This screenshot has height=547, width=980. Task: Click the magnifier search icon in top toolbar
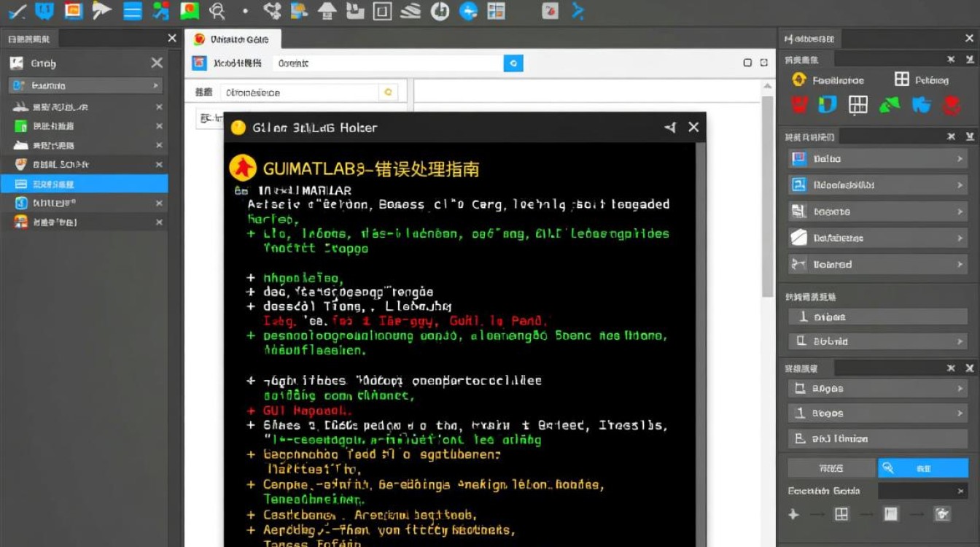pyautogui.click(x=217, y=10)
